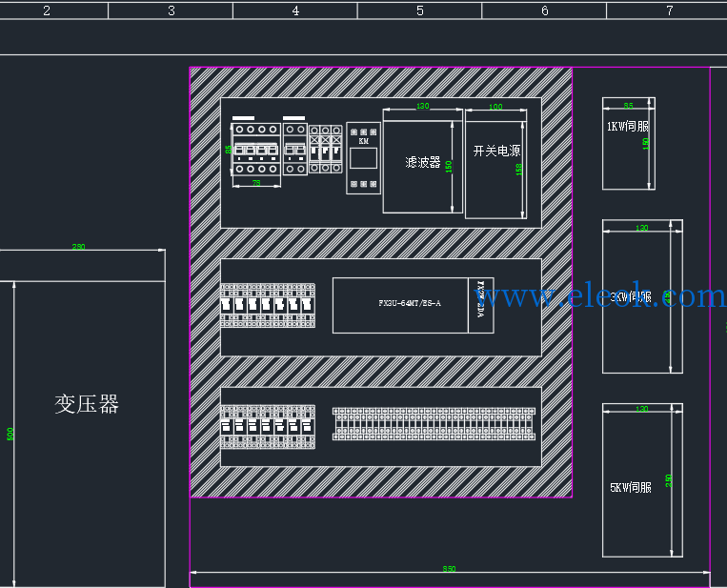The height and width of the screenshot is (588, 727).
Task: Select the 变压器 transformer label
Action: click(x=87, y=404)
